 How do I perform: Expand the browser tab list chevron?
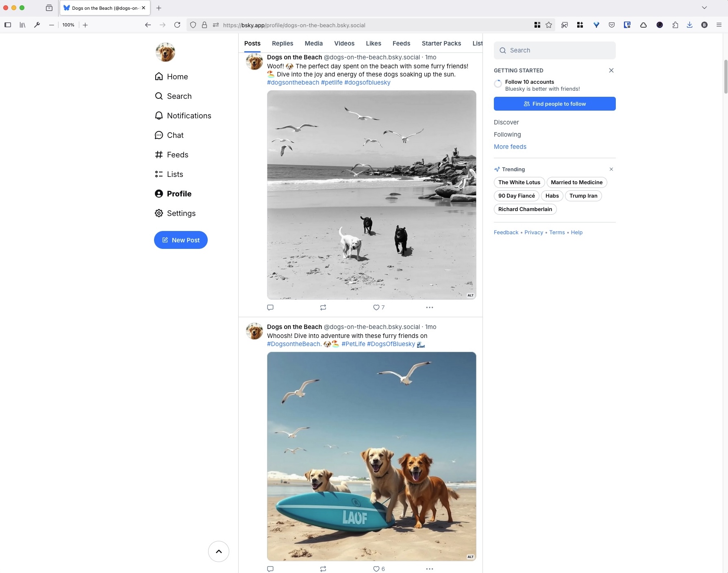(x=704, y=8)
